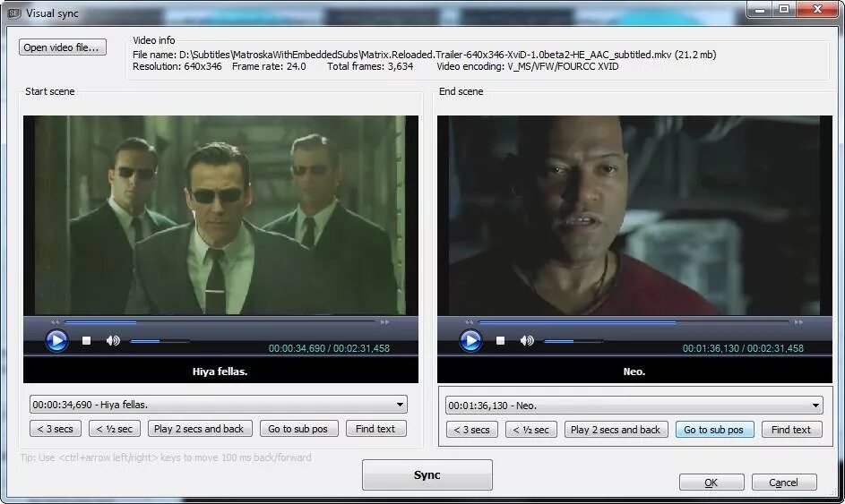The width and height of the screenshot is (845, 504).
Task: Go to sub pos in End scene
Action: [x=714, y=430]
